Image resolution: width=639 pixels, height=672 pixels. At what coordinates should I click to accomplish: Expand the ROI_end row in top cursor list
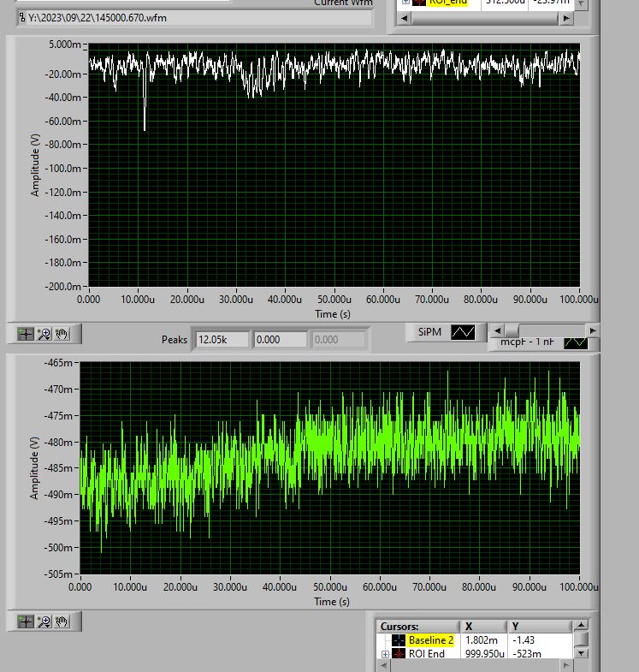(405, 2)
